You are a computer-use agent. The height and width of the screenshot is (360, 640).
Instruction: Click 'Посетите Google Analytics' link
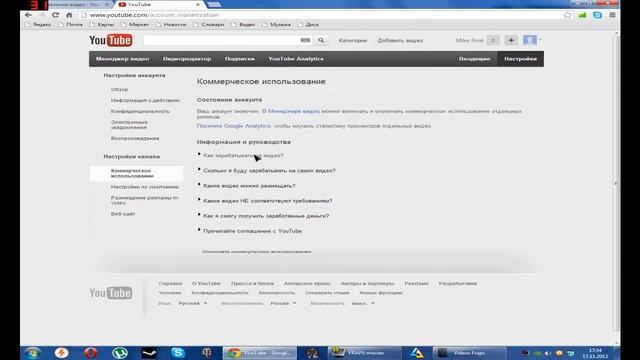[233, 126]
